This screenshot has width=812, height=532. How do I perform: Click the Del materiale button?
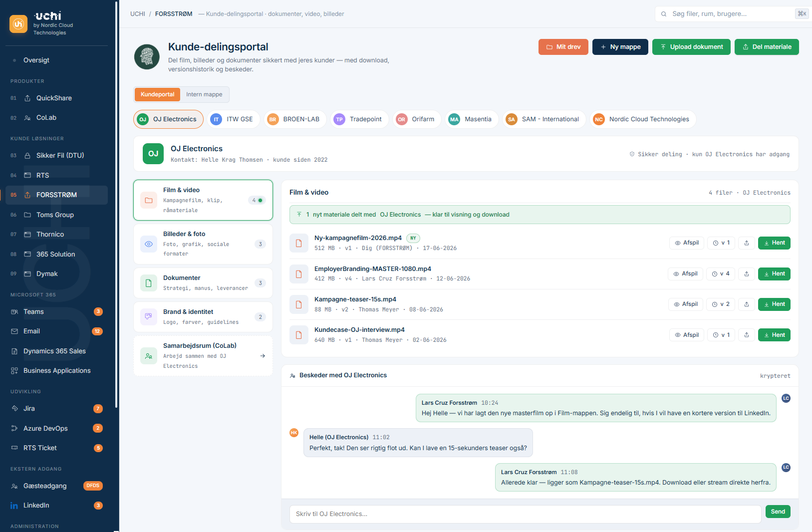coord(767,47)
